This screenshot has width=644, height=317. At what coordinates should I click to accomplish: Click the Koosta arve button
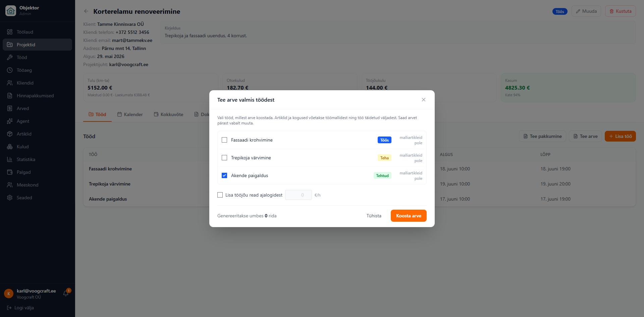pyautogui.click(x=409, y=216)
